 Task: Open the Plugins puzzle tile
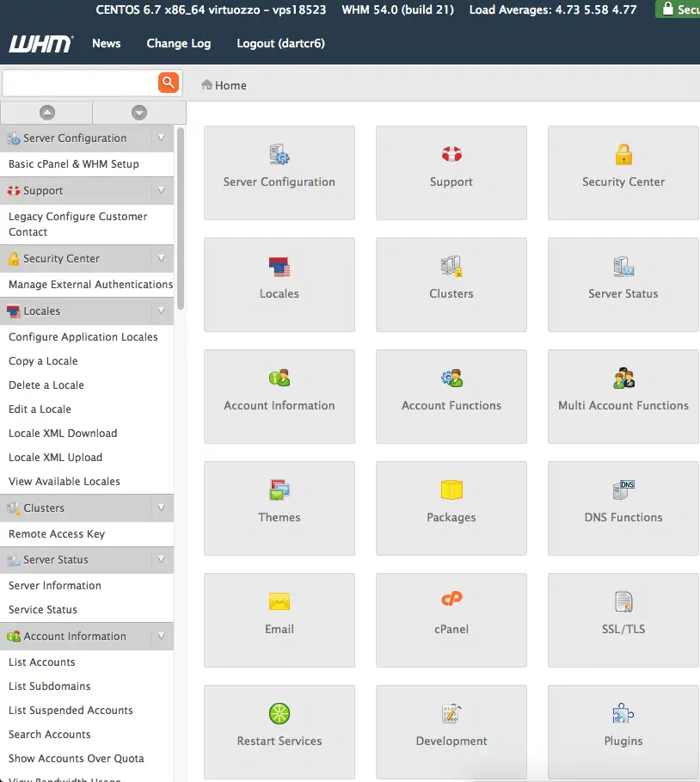623,731
